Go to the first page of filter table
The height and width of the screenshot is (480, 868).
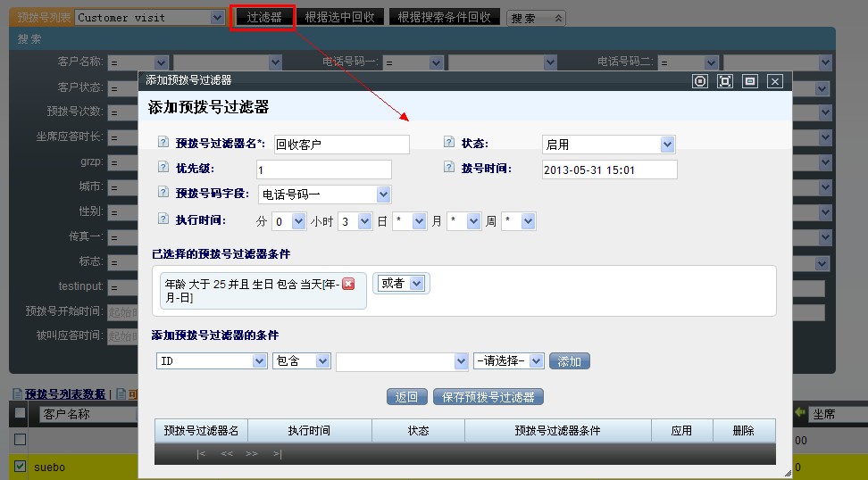click(x=202, y=453)
